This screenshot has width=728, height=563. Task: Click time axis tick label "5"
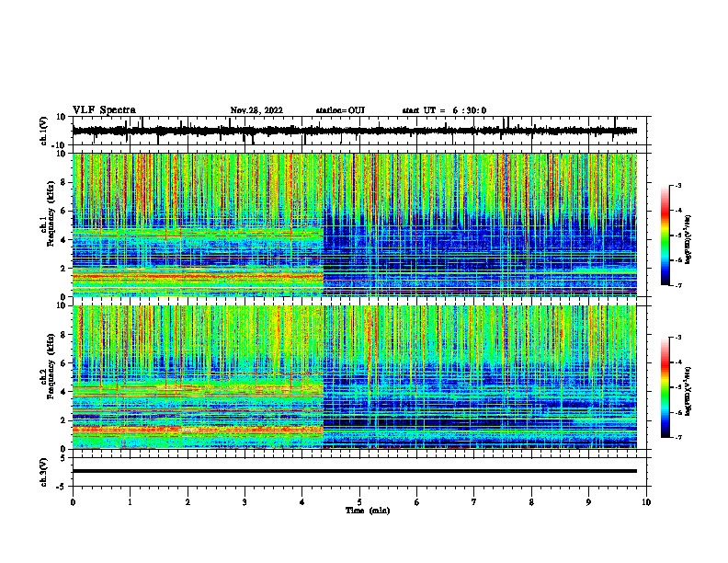359,502
